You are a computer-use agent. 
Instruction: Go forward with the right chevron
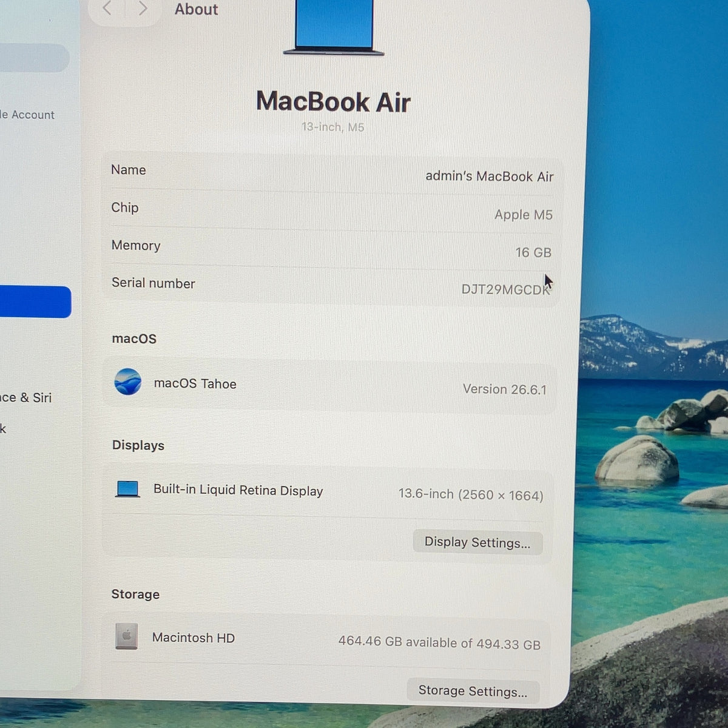(x=143, y=8)
